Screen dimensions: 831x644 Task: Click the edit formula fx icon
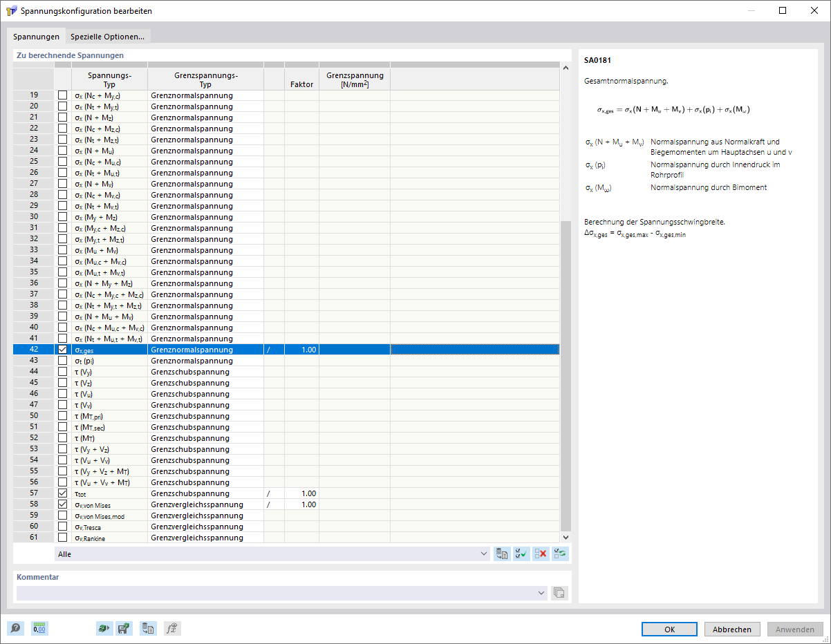(x=171, y=628)
